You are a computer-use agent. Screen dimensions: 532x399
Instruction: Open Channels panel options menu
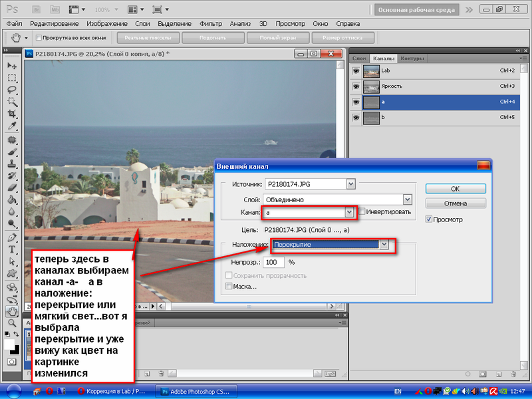(x=523, y=59)
